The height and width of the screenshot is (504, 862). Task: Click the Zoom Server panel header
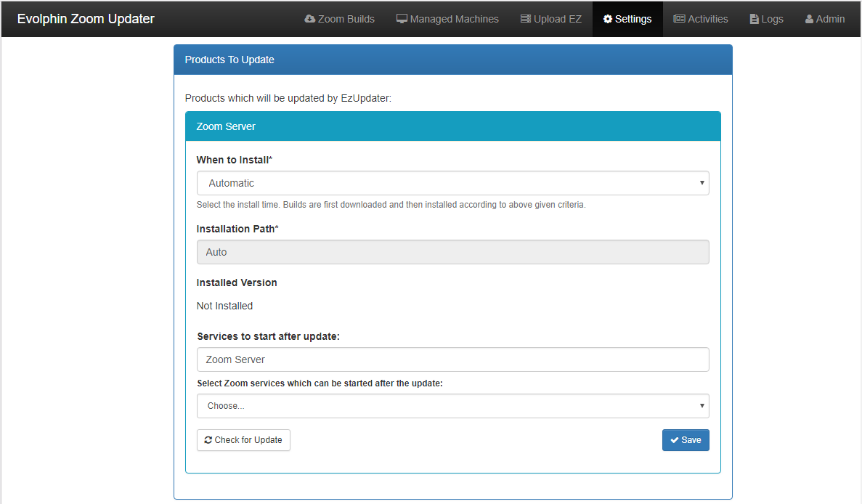pos(453,126)
